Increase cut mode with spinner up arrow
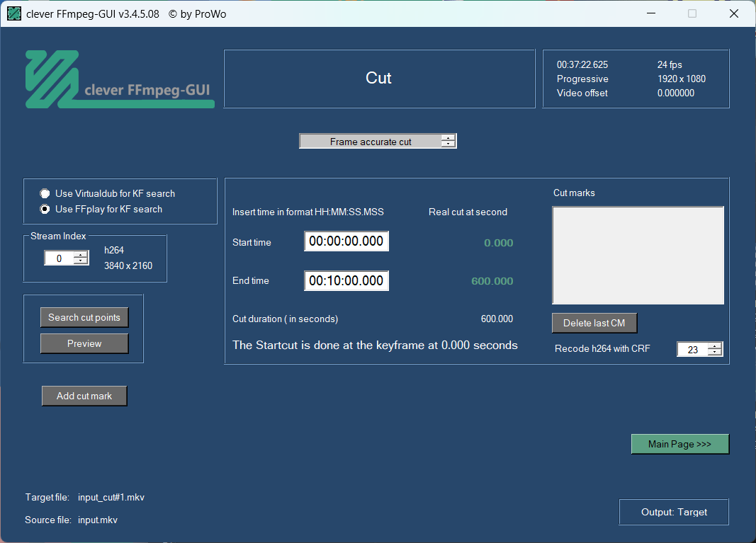The height and width of the screenshot is (543, 756). pyautogui.click(x=448, y=138)
